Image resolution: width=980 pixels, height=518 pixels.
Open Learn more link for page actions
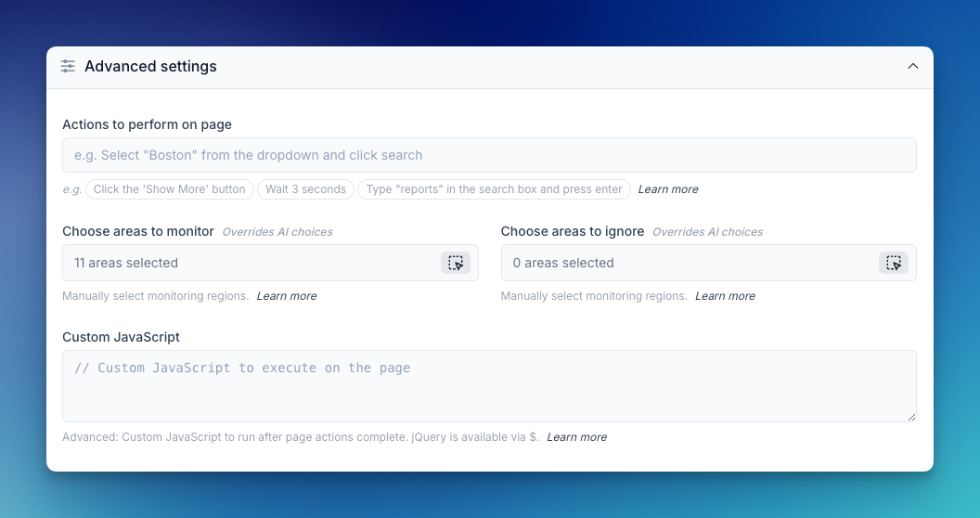[x=667, y=189]
